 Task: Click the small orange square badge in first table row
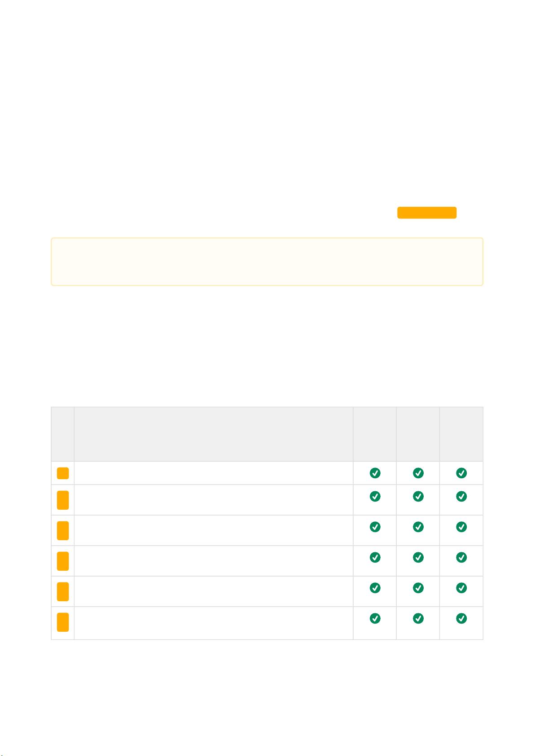(x=63, y=473)
